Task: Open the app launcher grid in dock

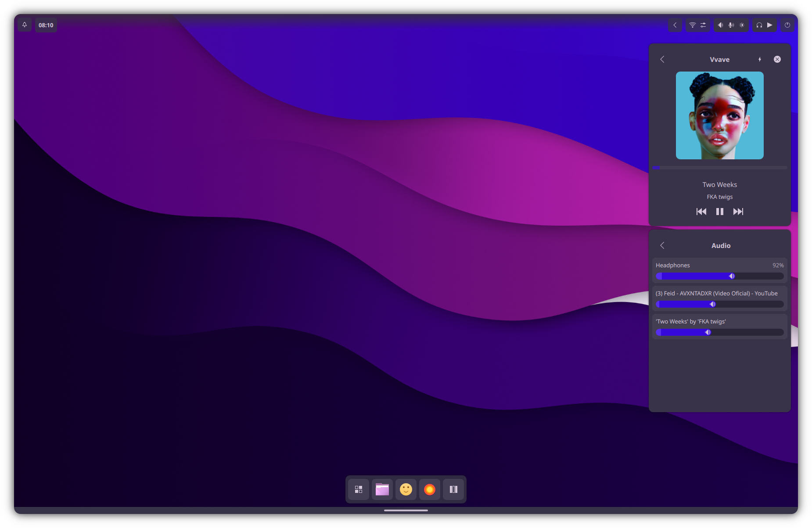Action: (x=359, y=489)
